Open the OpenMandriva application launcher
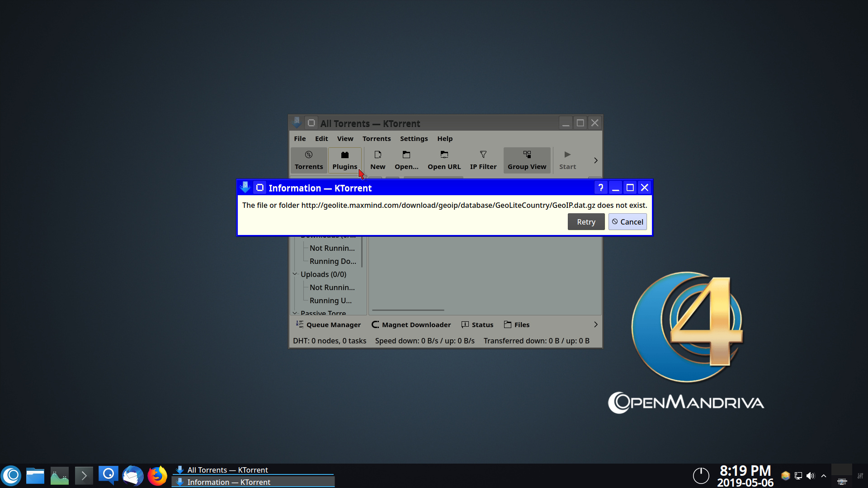 11,476
